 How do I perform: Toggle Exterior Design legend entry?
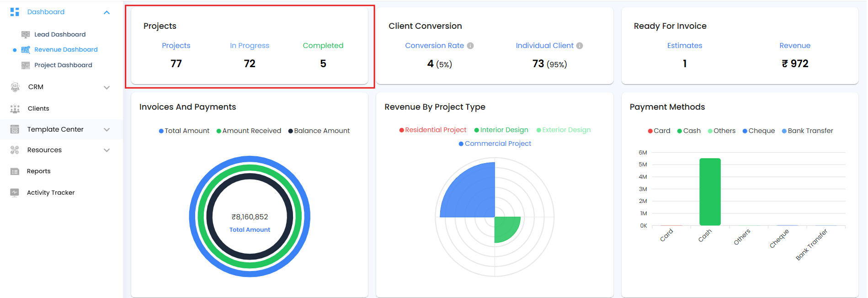tap(563, 130)
